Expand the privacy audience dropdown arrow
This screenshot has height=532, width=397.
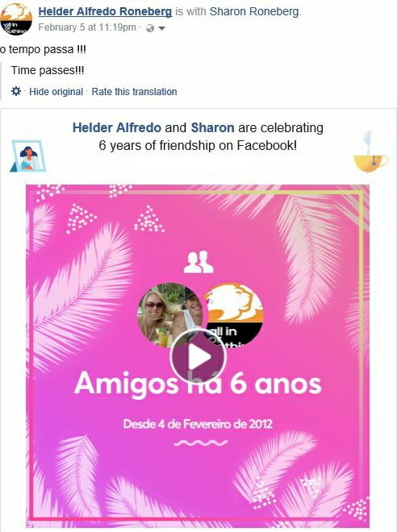162,28
